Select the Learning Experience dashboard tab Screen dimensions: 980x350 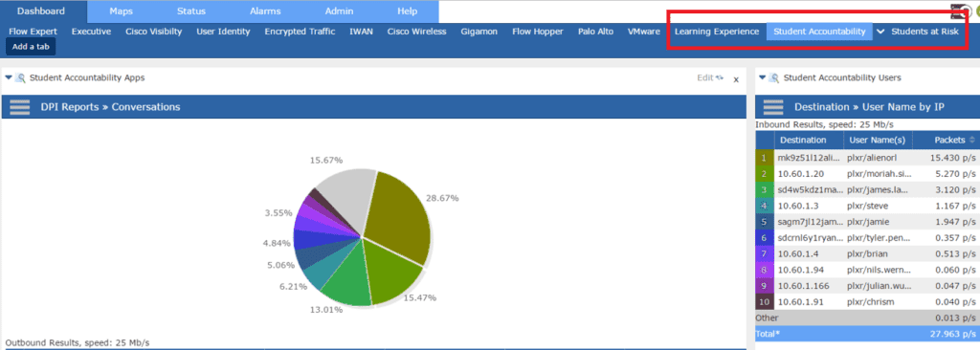(x=717, y=32)
